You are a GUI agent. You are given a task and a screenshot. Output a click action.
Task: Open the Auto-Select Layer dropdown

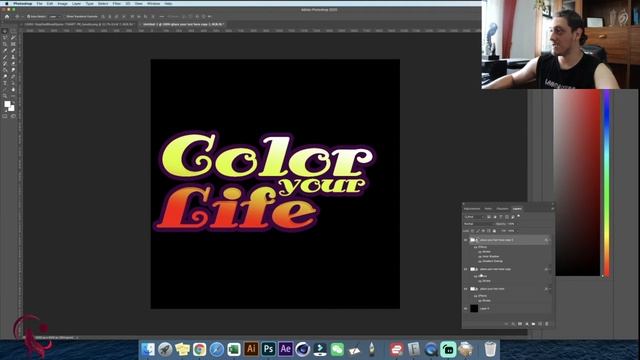coord(55,17)
